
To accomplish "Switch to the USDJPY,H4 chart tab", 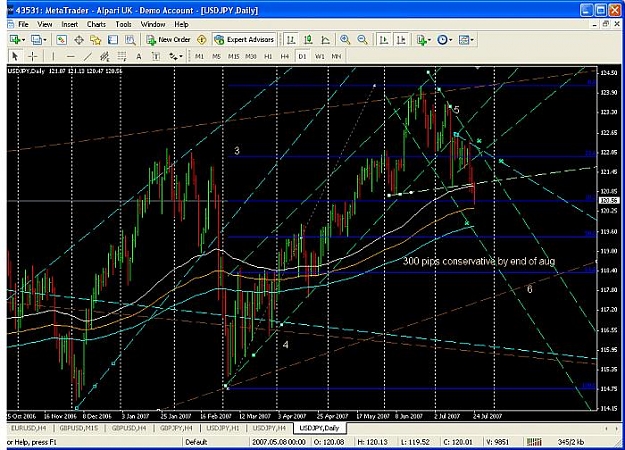I will coord(269,428).
